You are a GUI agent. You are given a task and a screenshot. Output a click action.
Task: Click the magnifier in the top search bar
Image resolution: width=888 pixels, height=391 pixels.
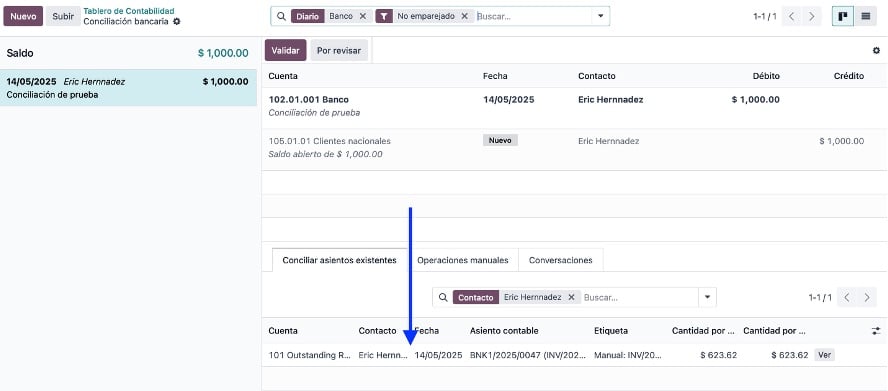pyautogui.click(x=281, y=16)
